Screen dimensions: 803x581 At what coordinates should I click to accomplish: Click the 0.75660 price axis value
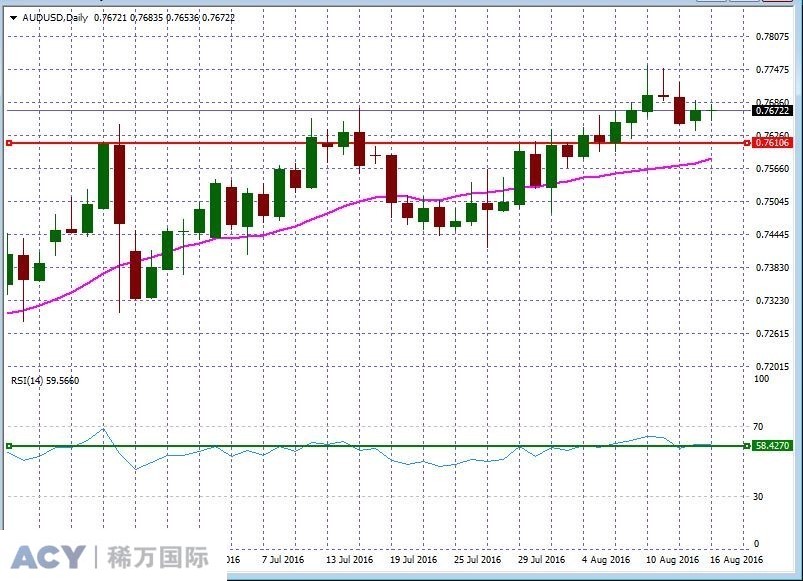772,168
